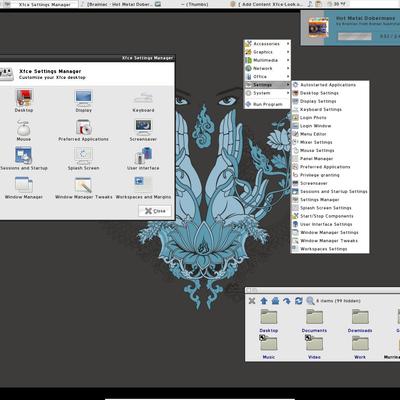
Task: Open Settings Manager from submenu
Action: 330,200
